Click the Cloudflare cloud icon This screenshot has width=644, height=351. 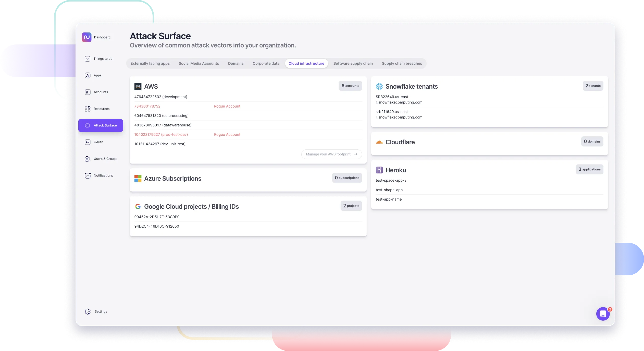tap(380, 142)
